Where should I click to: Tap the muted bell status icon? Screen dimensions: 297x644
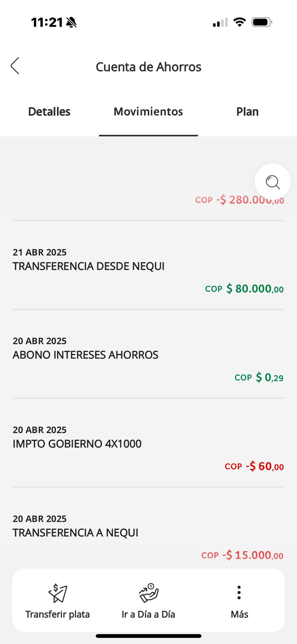click(71, 23)
